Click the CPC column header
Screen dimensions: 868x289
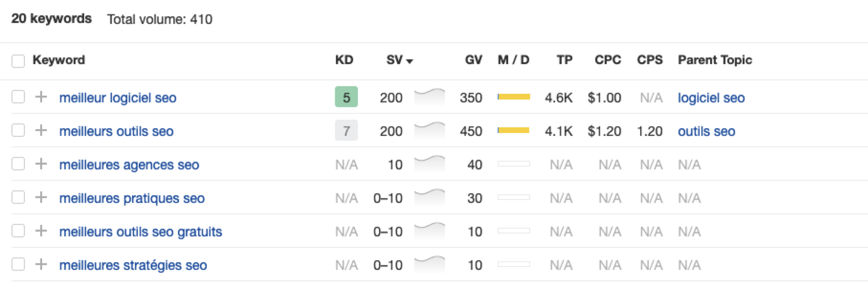(607, 60)
